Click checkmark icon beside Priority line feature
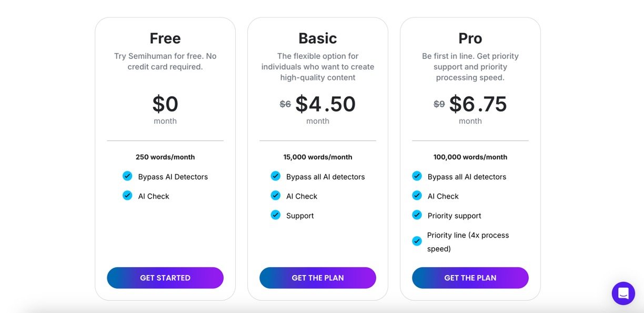This screenshot has height=313, width=644. click(x=417, y=241)
